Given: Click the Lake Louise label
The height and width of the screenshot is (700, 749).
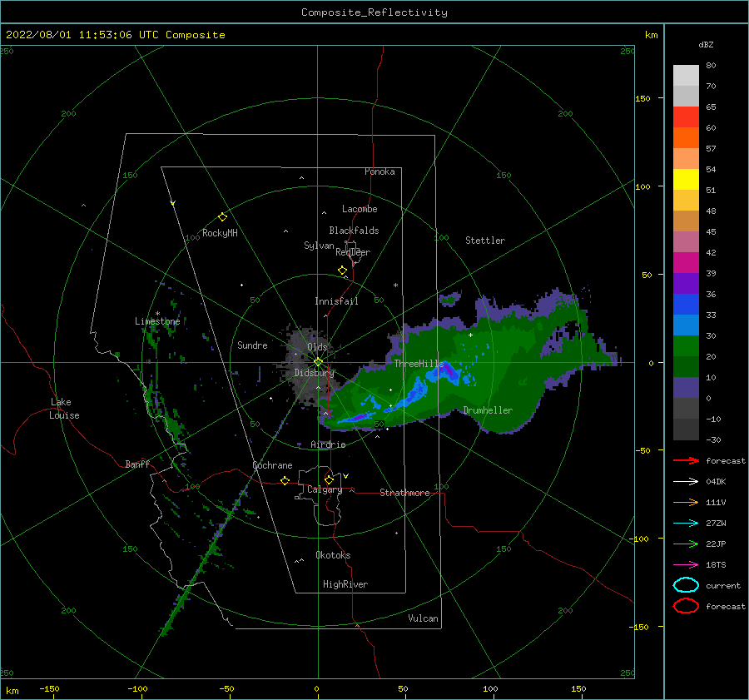Looking at the screenshot, I should click(x=64, y=409).
